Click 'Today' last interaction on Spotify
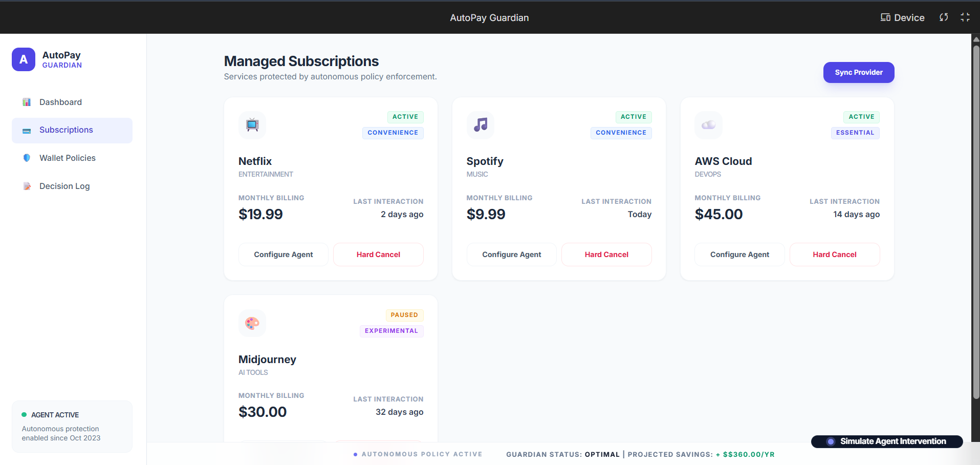The width and height of the screenshot is (980, 465). point(640,215)
